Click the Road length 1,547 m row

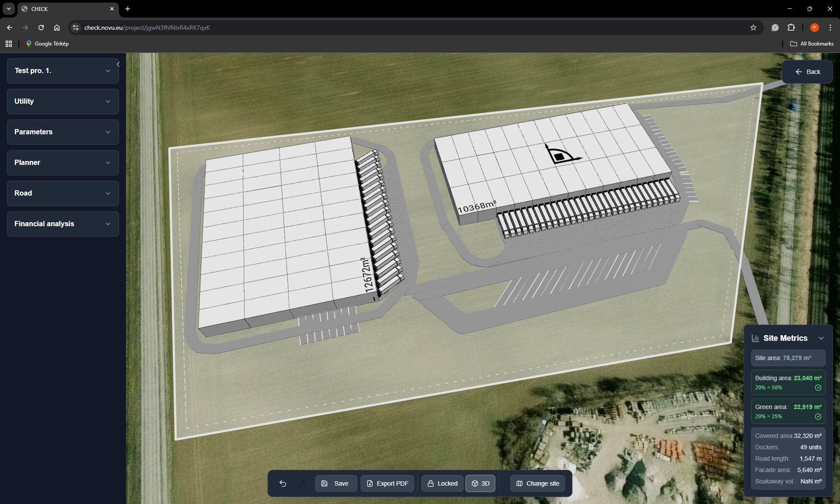pyautogui.click(x=788, y=458)
